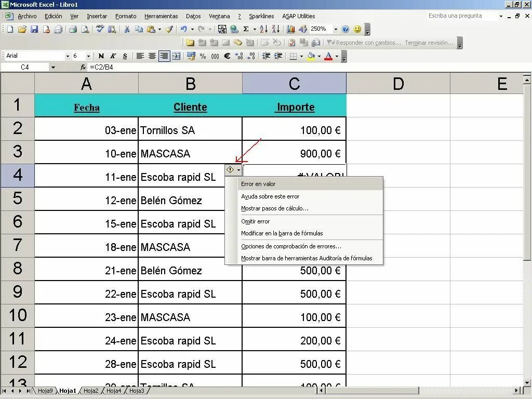Apply Euro currency style
This screenshot has width=532, height=399.
pos(227,56)
